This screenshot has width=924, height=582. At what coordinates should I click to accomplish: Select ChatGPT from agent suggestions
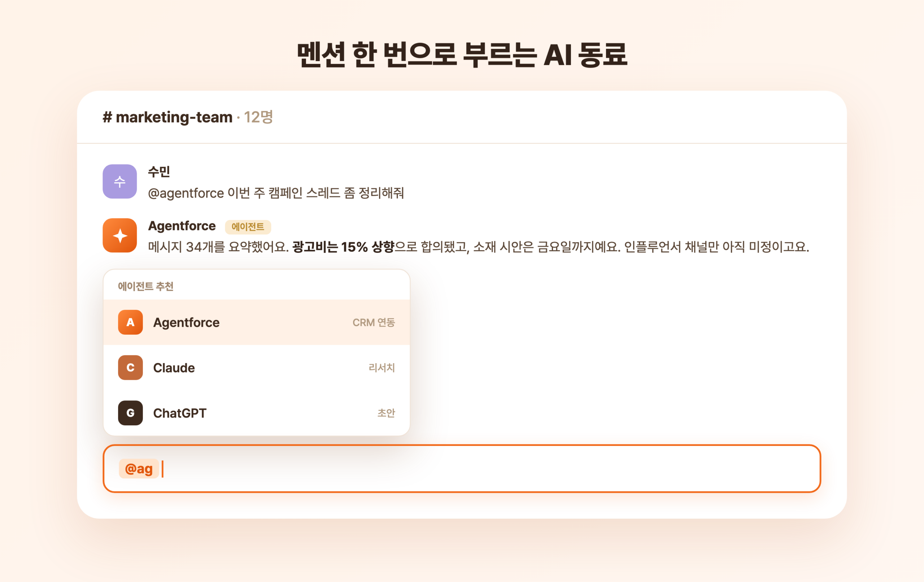pos(257,413)
